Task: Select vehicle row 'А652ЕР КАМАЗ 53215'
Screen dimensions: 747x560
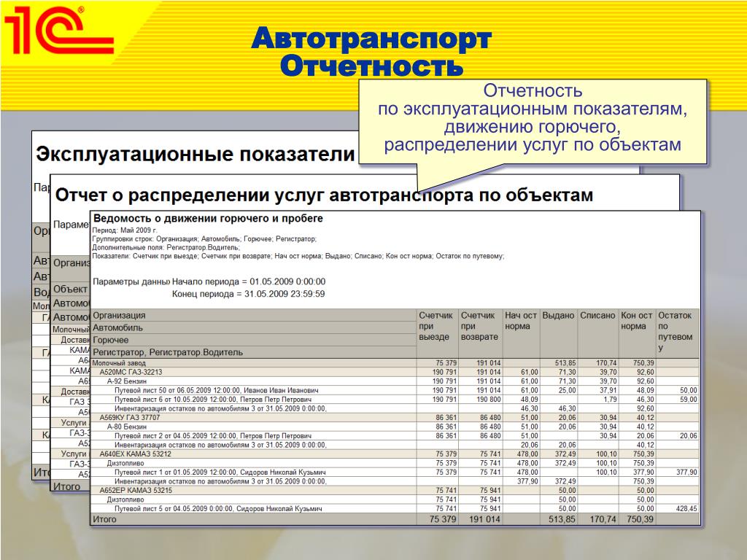Action: [x=395, y=491]
